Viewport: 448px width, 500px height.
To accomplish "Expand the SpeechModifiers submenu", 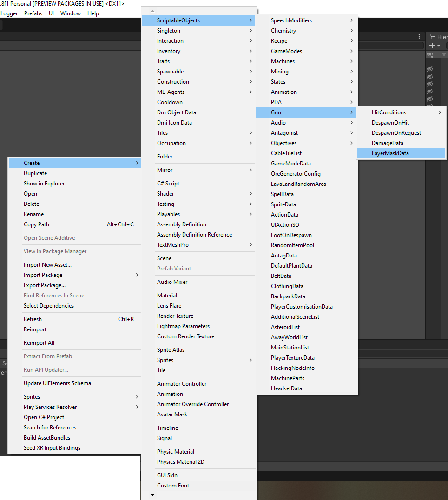I will click(x=306, y=20).
